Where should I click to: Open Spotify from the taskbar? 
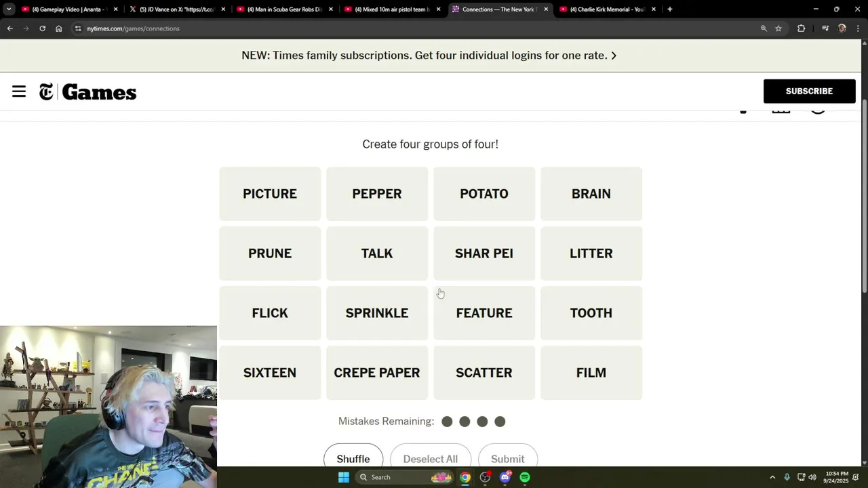coord(525,477)
